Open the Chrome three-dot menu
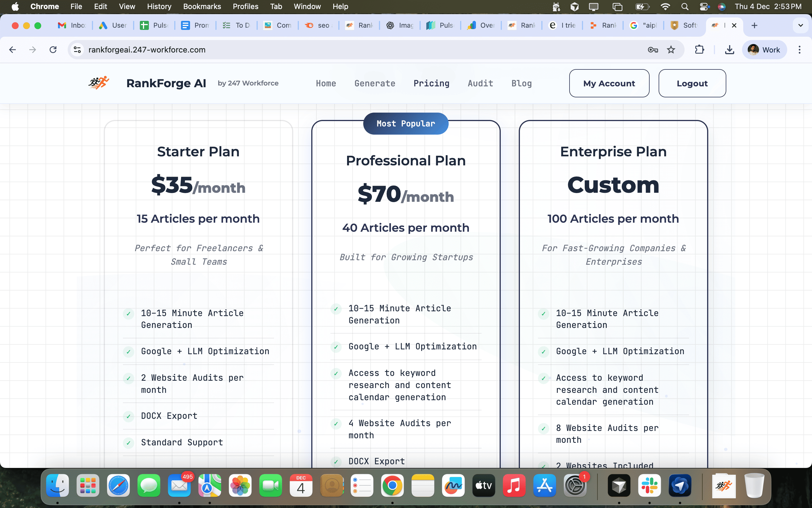This screenshot has width=812, height=508. coord(800,50)
